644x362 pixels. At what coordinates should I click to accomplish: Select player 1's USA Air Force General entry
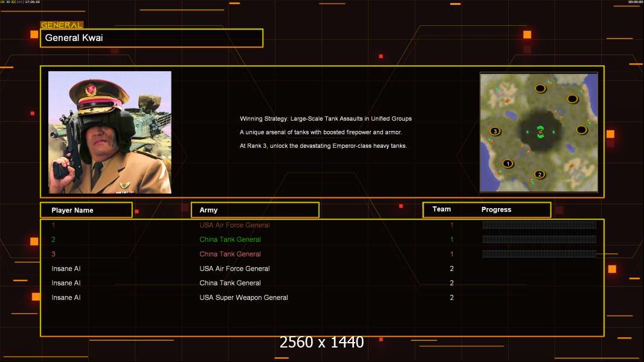tap(234, 225)
